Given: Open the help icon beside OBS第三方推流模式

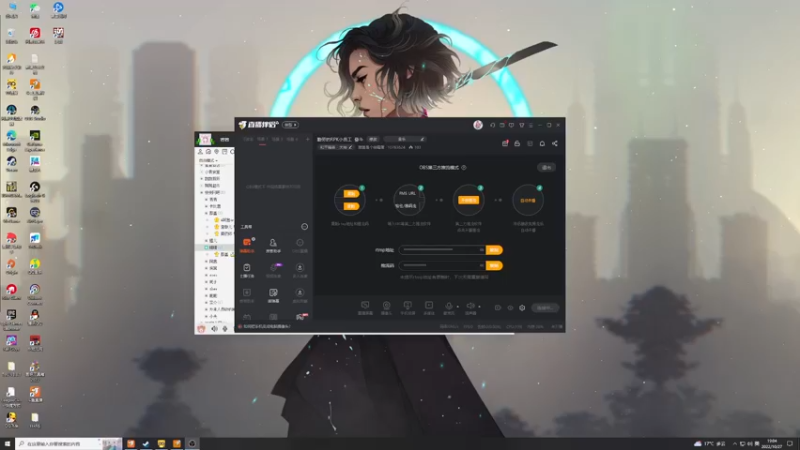Looking at the screenshot, I should (464, 167).
